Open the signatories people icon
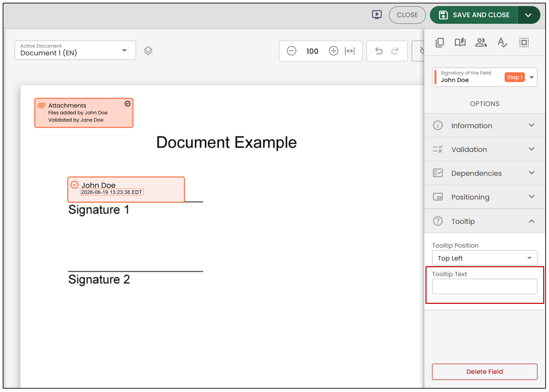549x392 pixels. point(481,42)
